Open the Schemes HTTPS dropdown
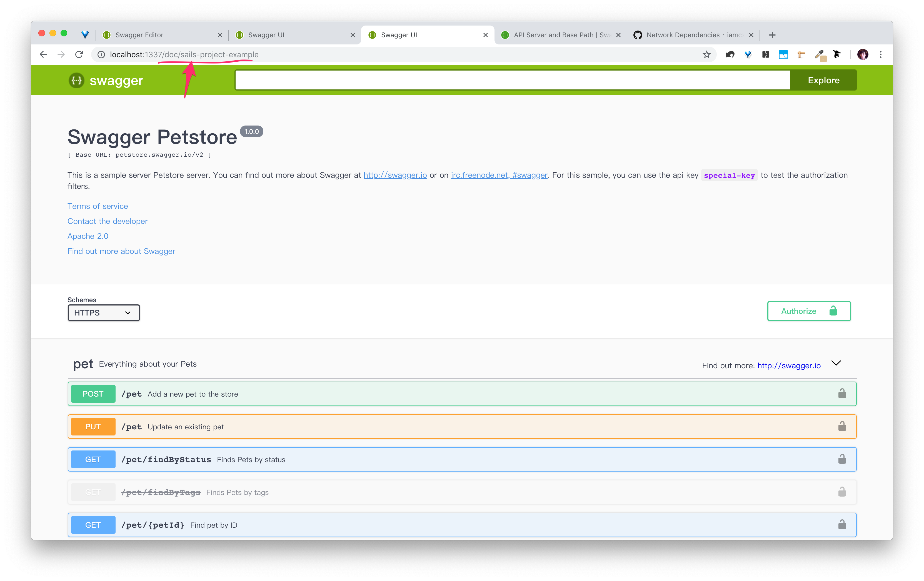Screen dimensions: 924x581 (x=104, y=312)
